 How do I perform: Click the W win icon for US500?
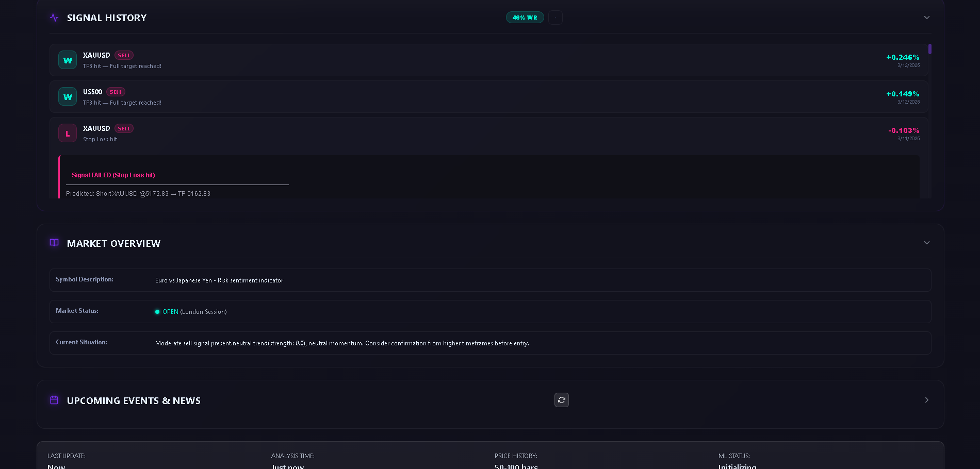68,97
